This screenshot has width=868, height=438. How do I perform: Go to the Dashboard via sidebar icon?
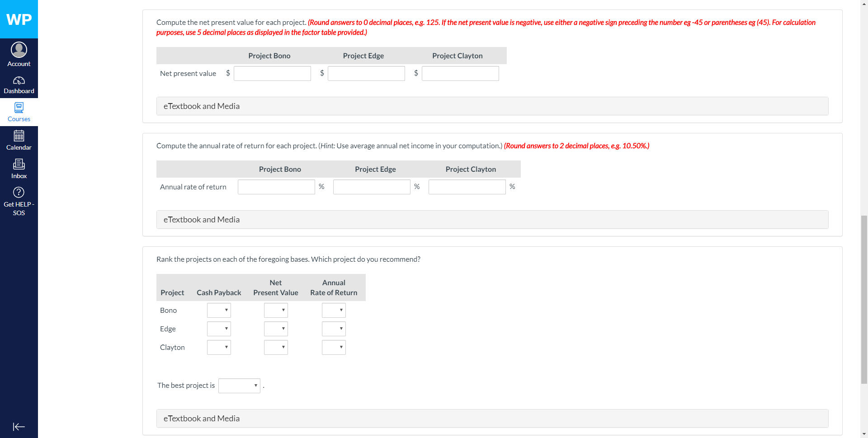tap(19, 84)
